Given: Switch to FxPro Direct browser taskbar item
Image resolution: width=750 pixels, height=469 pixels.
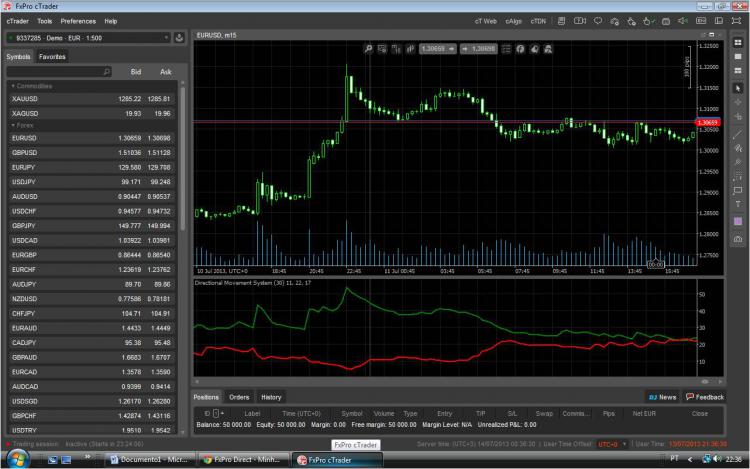Looking at the screenshot, I should coord(243,460).
